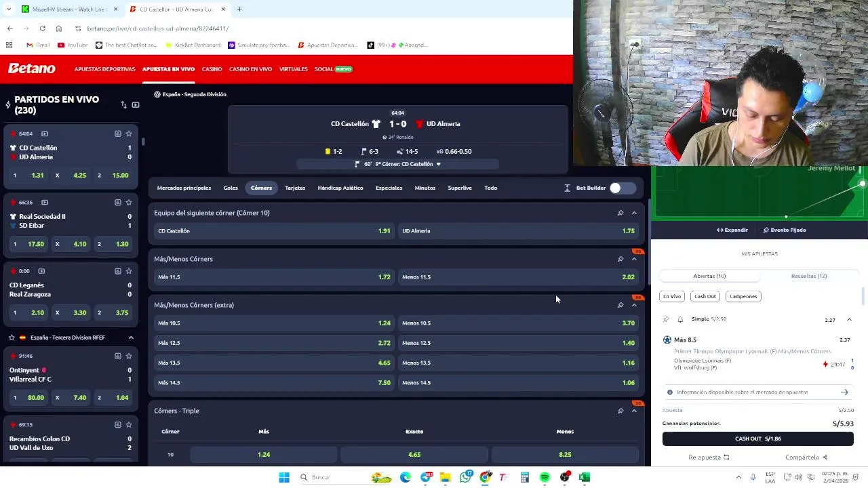Favorite the Real Sociedad II match star
This screenshot has width=868, height=488.
click(x=129, y=202)
